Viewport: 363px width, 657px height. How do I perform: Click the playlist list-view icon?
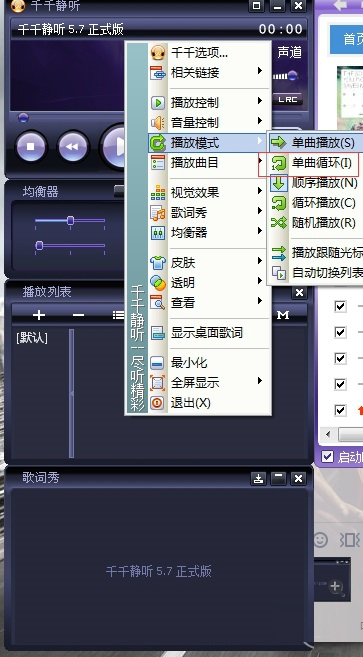pyautogui.click(x=119, y=315)
